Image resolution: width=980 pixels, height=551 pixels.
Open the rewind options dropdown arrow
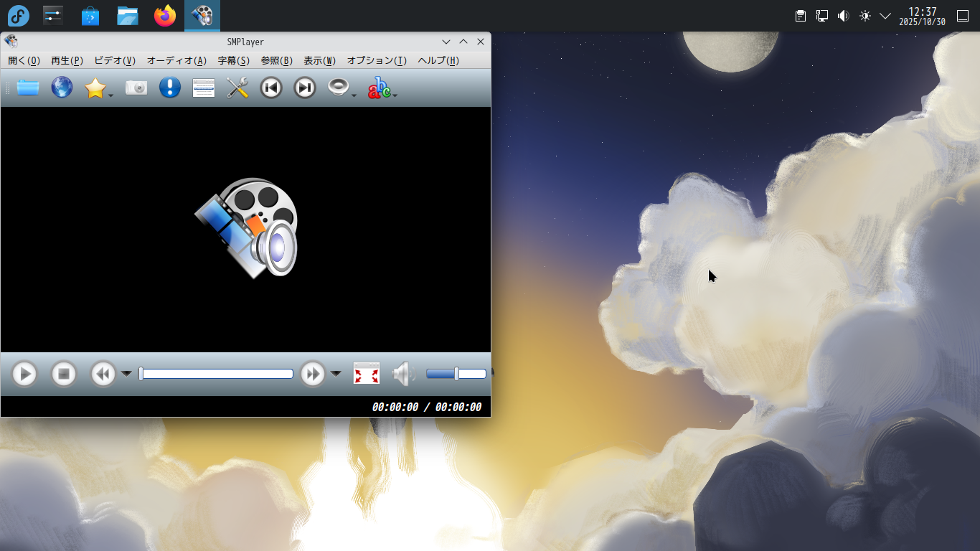coord(126,374)
